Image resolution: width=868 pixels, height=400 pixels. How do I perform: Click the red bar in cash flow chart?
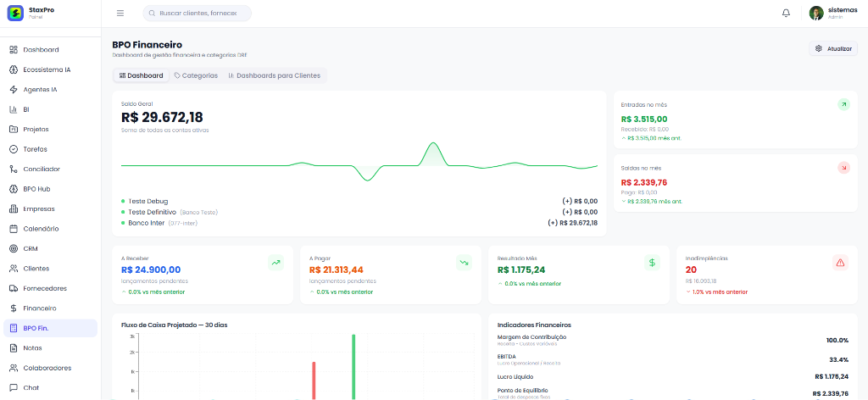click(x=314, y=380)
